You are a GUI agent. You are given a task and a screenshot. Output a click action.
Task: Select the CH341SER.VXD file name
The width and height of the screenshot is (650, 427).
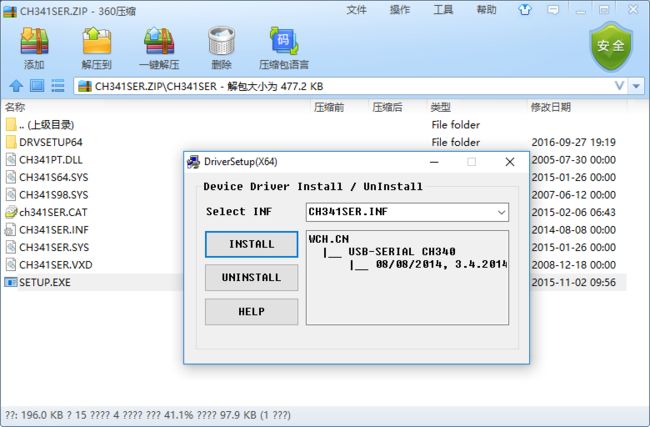pos(56,265)
